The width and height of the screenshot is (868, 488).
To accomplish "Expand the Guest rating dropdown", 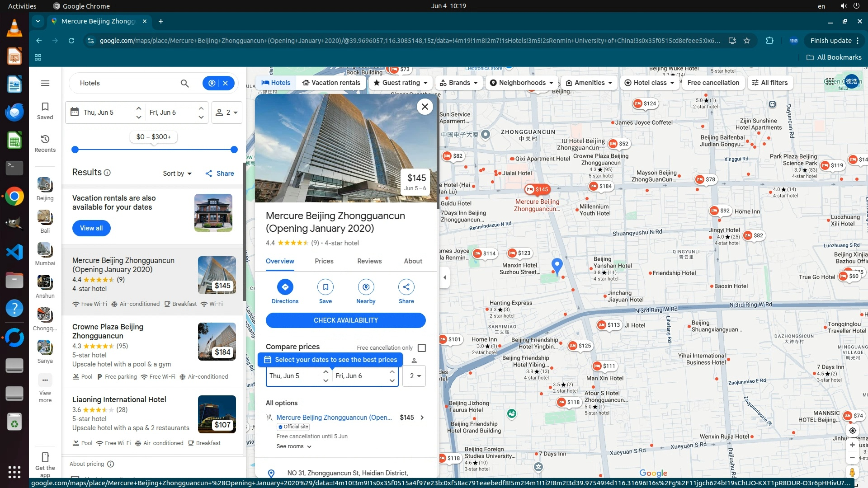I will coord(400,83).
